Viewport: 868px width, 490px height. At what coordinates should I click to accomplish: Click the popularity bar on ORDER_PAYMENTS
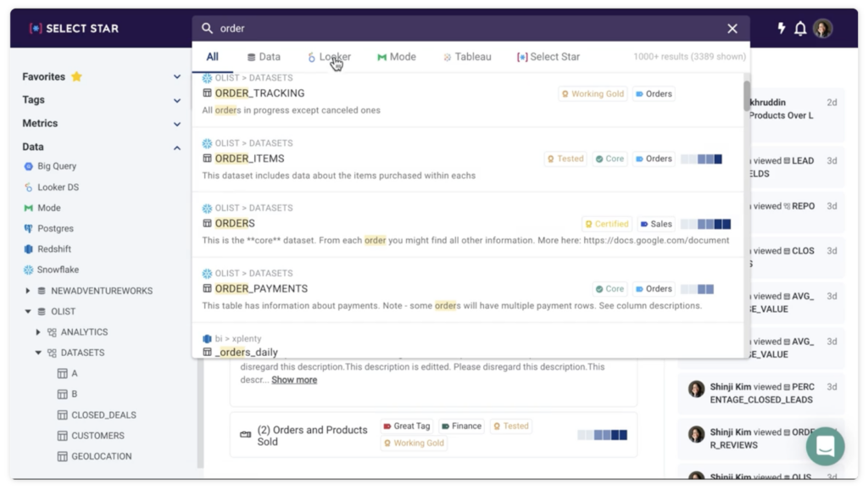[x=697, y=289]
